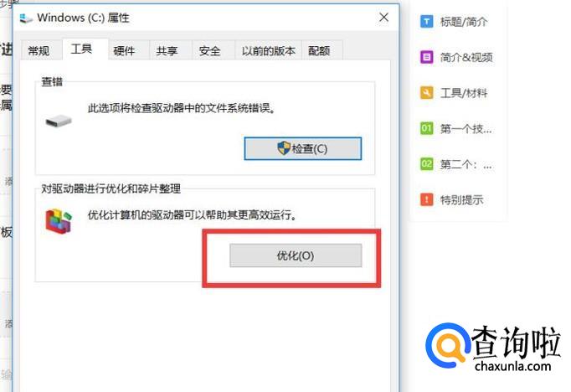Click the 查询啦 magnifier logo
The image size is (571, 392).
point(448,344)
